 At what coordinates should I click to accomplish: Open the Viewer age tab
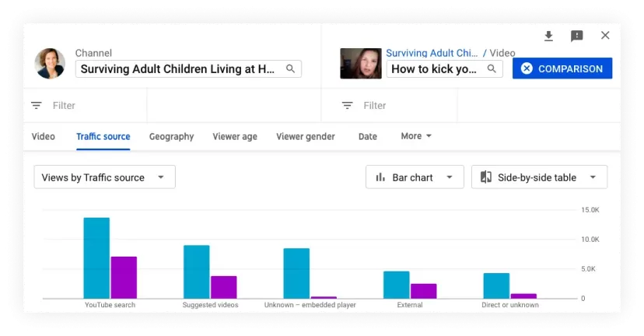tap(235, 136)
